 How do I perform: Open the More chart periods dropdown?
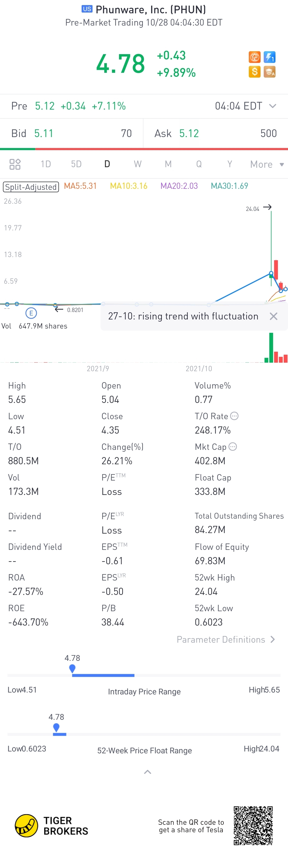coord(267,165)
